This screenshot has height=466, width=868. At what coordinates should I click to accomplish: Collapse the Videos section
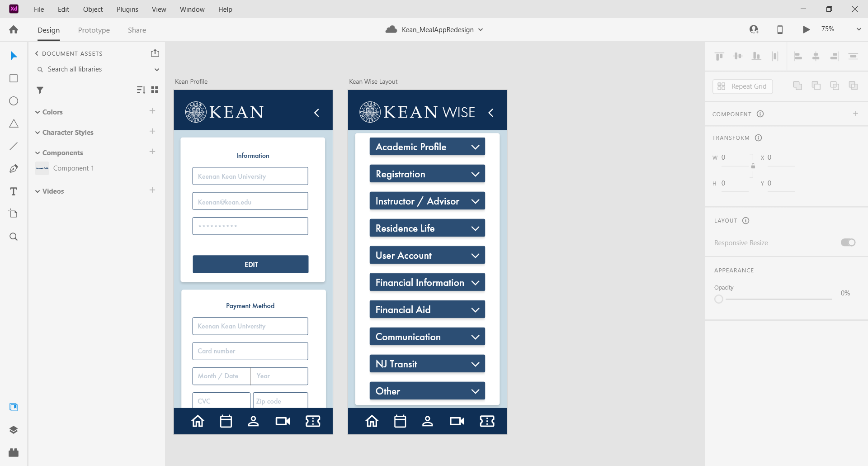point(38,191)
